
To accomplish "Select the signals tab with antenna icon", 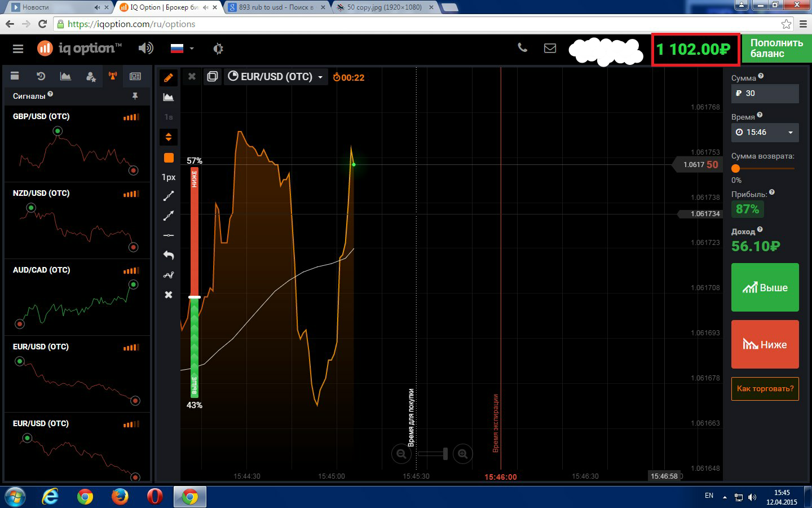I will (x=113, y=76).
